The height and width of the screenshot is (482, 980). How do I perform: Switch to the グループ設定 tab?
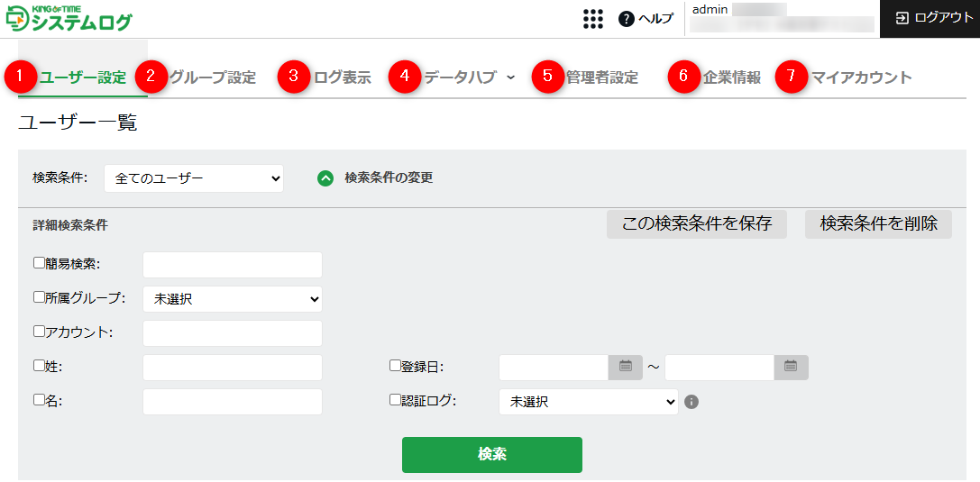[x=213, y=78]
